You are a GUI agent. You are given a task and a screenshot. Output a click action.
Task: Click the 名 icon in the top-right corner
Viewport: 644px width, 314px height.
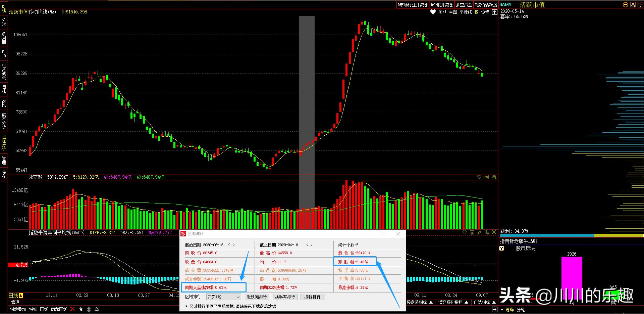(633, 5)
